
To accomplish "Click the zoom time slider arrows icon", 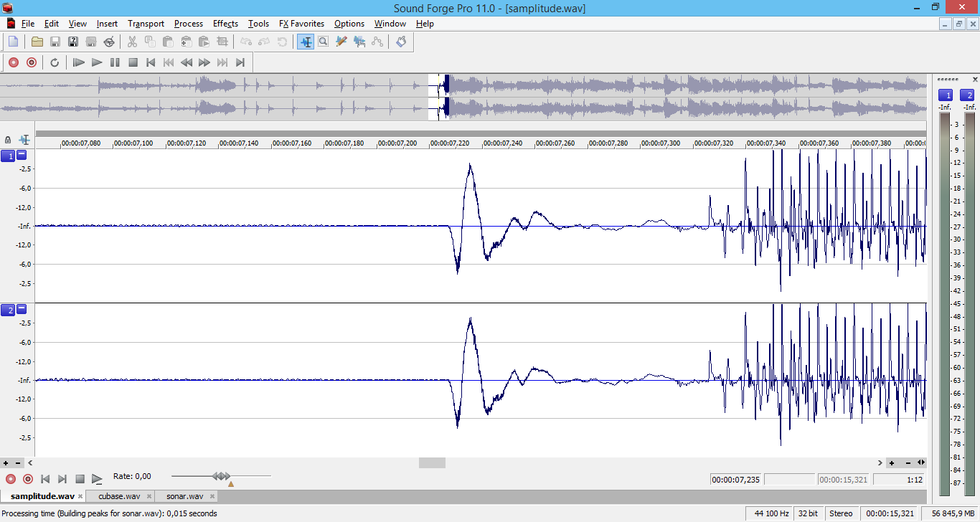I will (921, 463).
